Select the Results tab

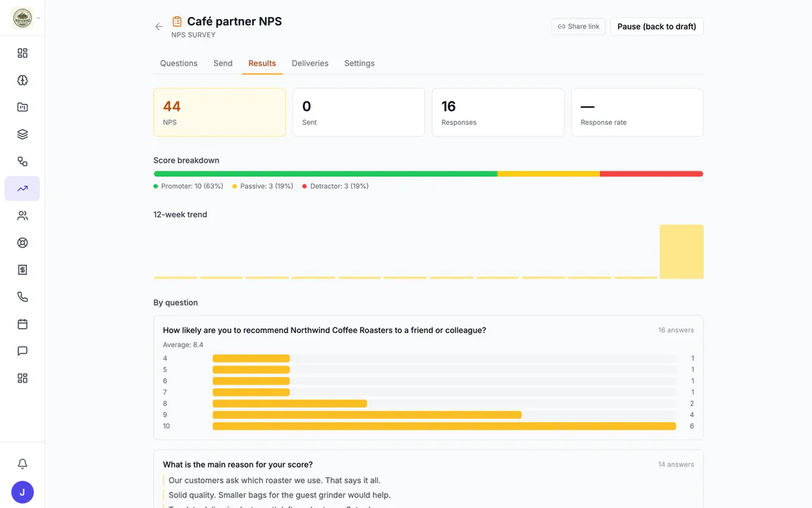[262, 64]
